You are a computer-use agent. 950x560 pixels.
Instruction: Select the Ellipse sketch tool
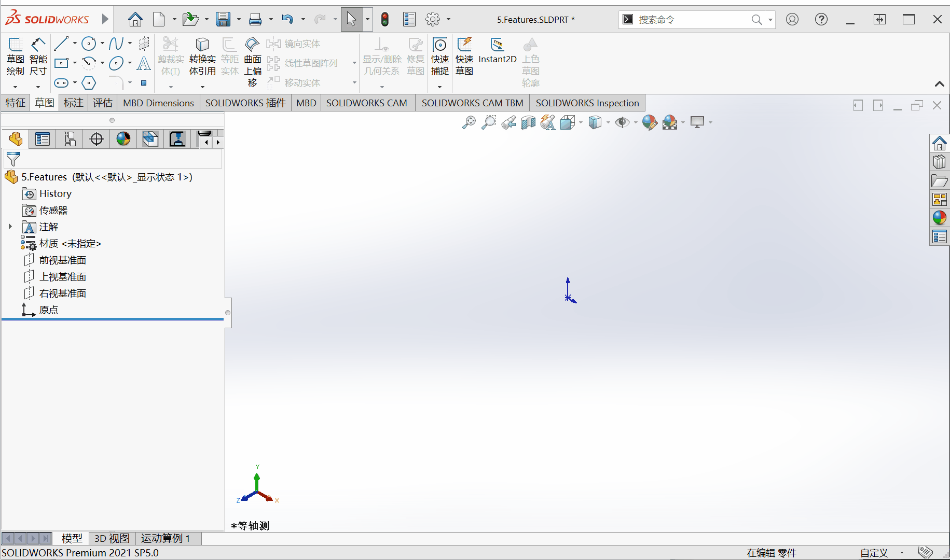point(116,63)
